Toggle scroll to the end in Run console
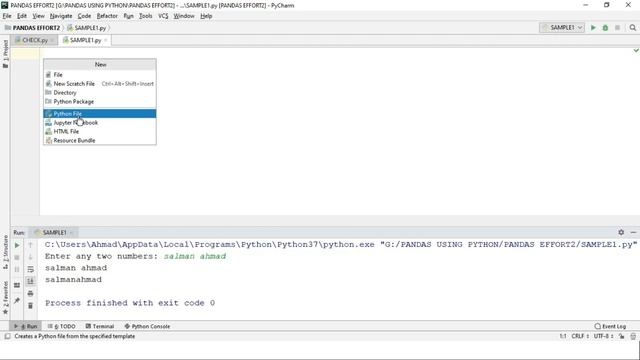640x360 pixels. [30, 281]
